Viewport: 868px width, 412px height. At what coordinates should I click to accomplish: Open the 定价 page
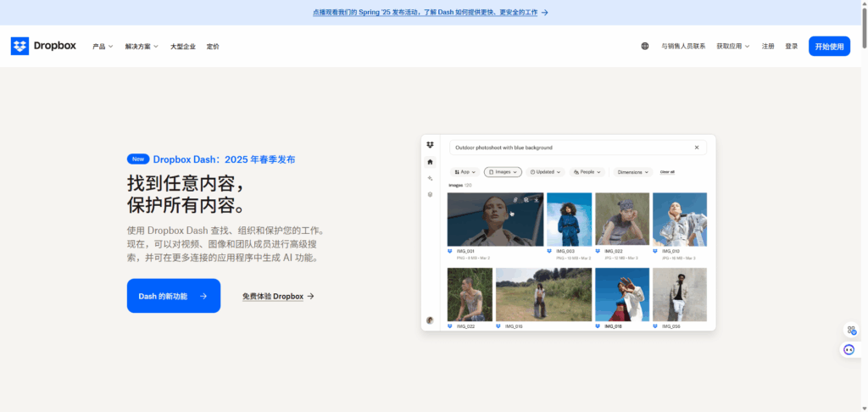click(213, 47)
